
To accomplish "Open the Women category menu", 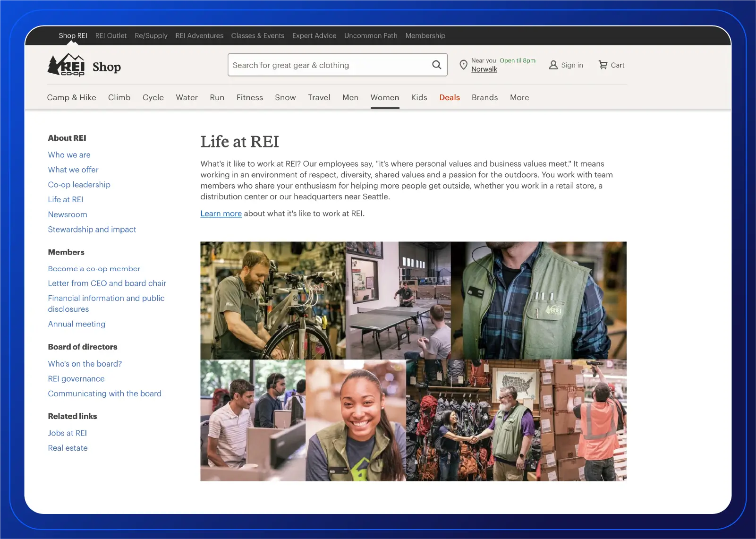I will coord(384,97).
